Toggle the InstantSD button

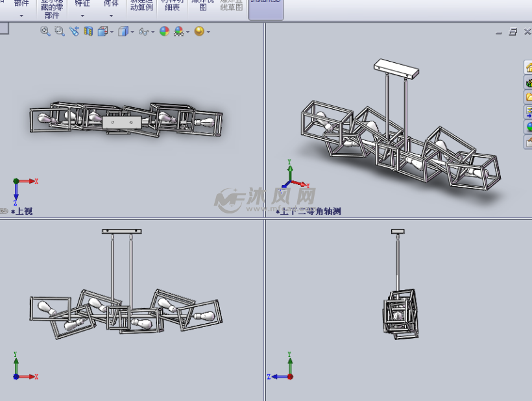click(266, 8)
